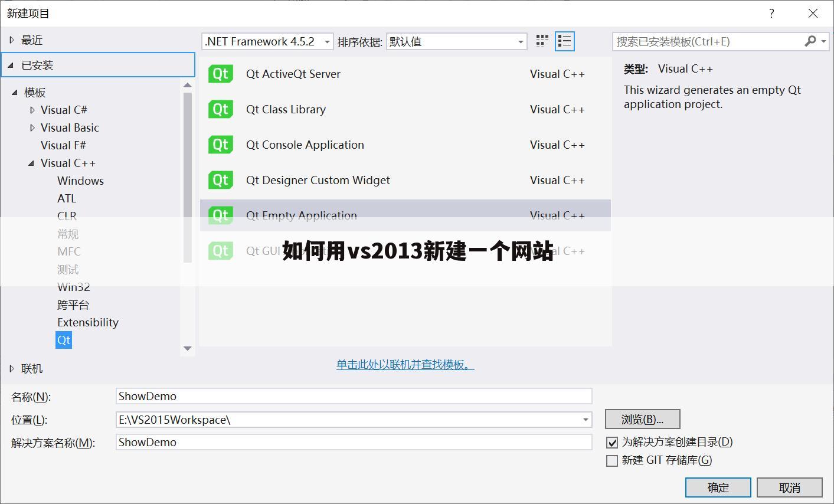Image resolution: width=834 pixels, height=504 pixels.
Task: Switch to small icons list view
Action: click(565, 41)
